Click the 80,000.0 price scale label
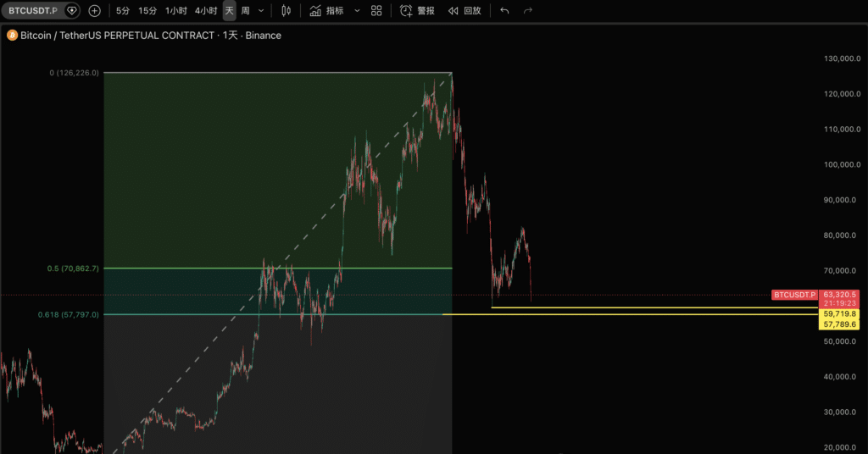 click(x=842, y=235)
